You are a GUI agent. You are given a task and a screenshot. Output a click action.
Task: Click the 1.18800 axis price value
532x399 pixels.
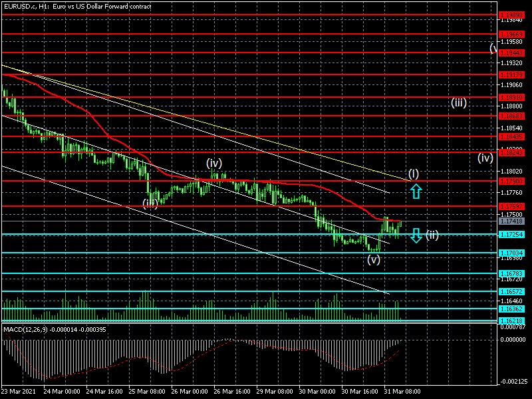tap(511, 106)
